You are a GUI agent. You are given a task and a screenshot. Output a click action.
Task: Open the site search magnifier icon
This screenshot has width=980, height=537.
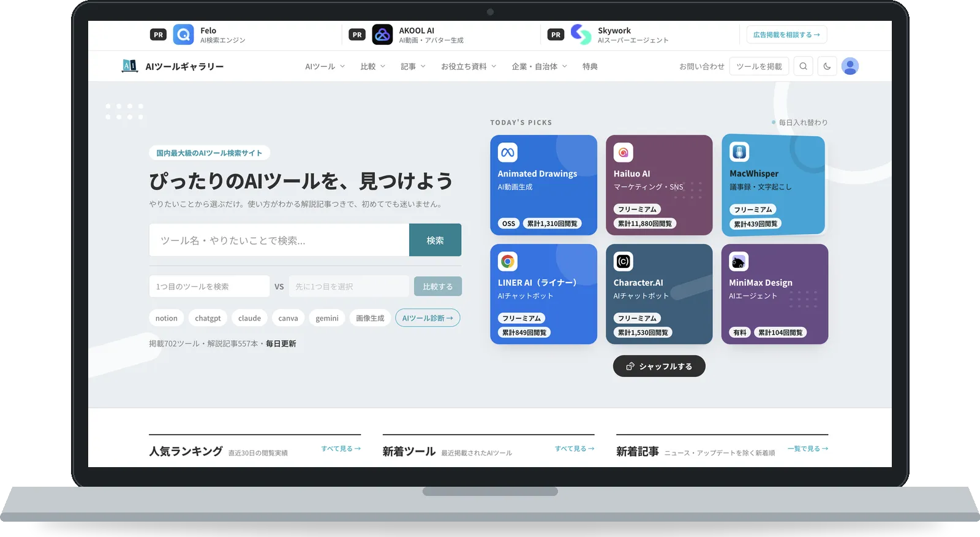[x=803, y=66]
